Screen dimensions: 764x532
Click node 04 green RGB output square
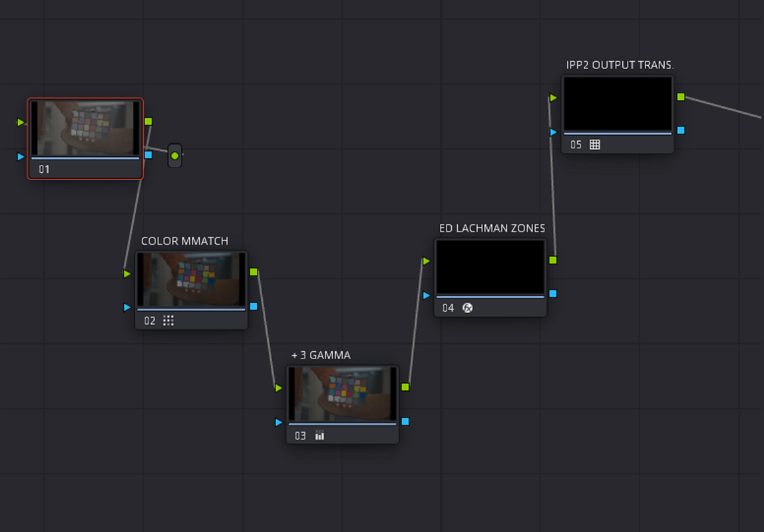[x=553, y=261]
